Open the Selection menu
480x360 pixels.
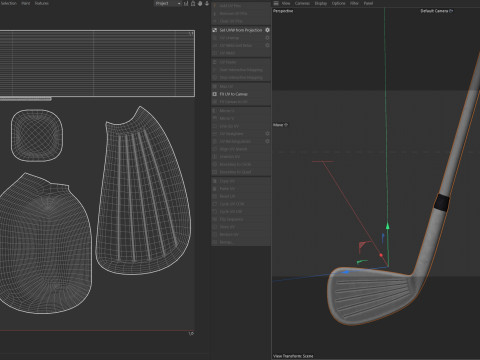tap(9, 3)
